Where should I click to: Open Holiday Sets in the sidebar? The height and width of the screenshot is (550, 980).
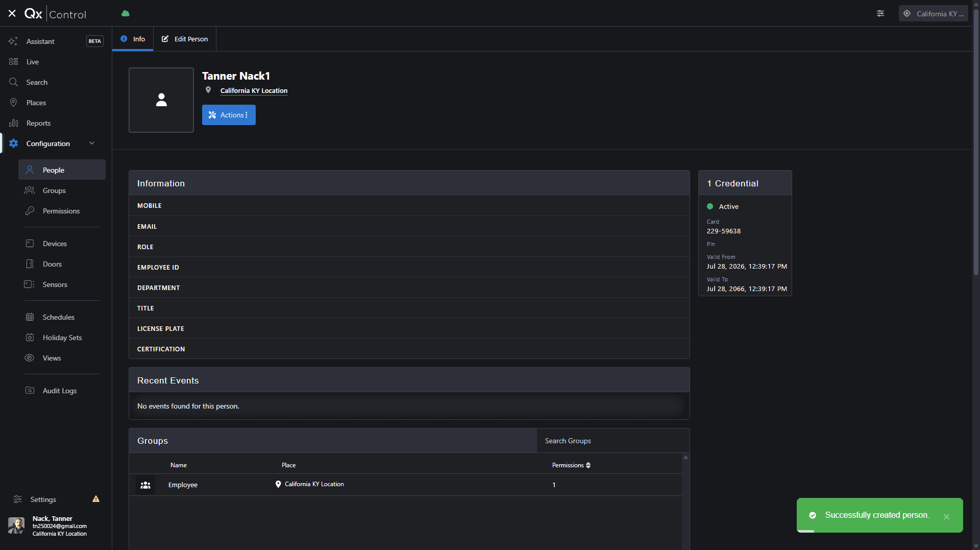coord(62,338)
